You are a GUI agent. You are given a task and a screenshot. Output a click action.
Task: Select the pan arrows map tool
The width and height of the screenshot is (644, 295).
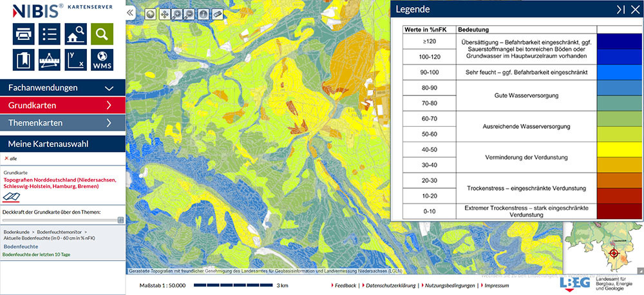pos(164,14)
